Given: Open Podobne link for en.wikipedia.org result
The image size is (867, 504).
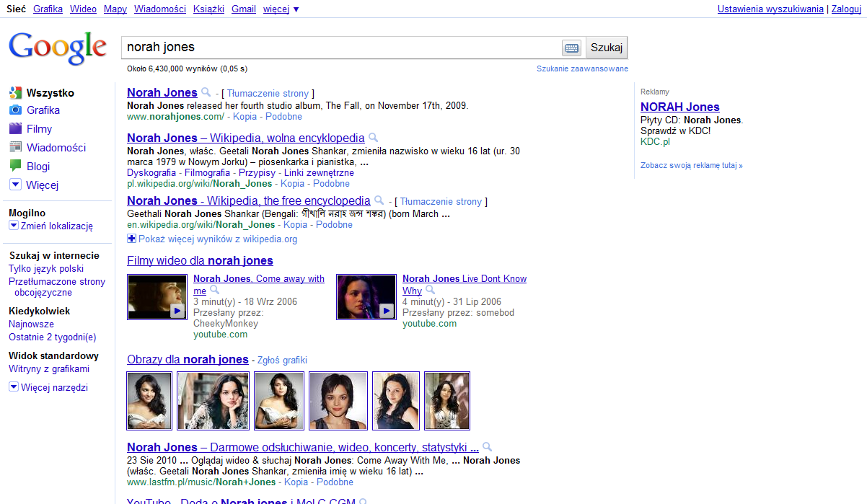Looking at the screenshot, I should click(x=334, y=224).
